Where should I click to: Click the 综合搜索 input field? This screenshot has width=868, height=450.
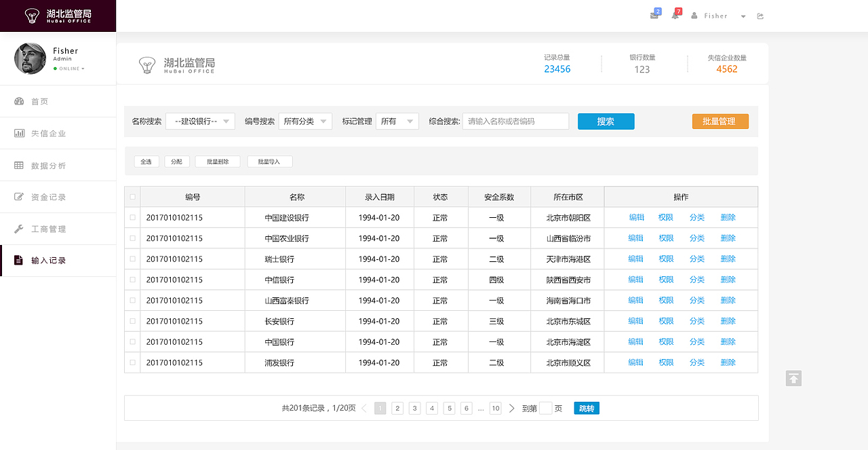(515, 121)
